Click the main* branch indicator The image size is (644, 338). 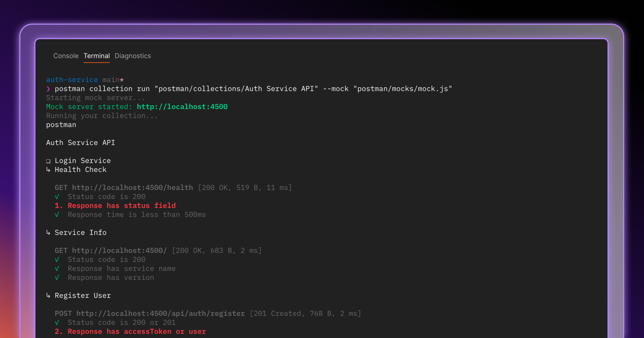(113, 80)
